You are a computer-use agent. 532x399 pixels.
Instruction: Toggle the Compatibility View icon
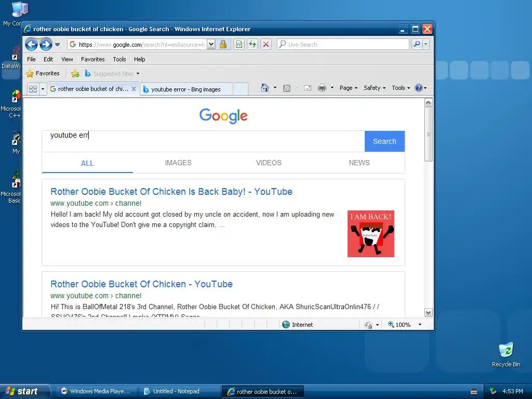[239, 45]
